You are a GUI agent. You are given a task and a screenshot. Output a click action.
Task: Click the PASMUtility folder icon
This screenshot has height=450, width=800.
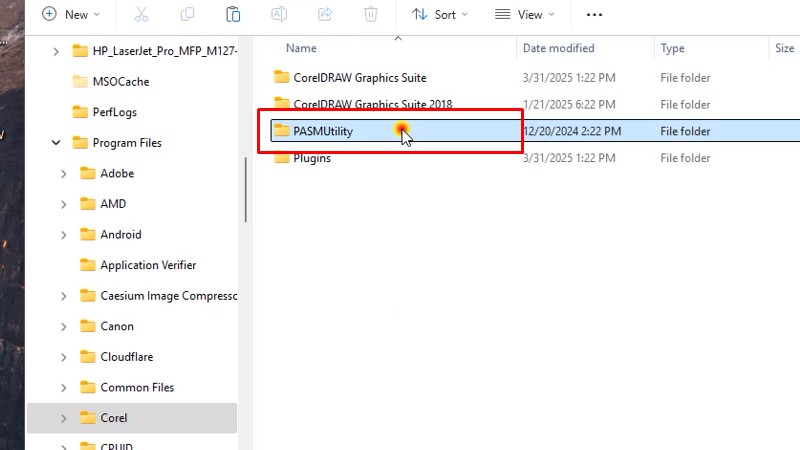tap(281, 131)
